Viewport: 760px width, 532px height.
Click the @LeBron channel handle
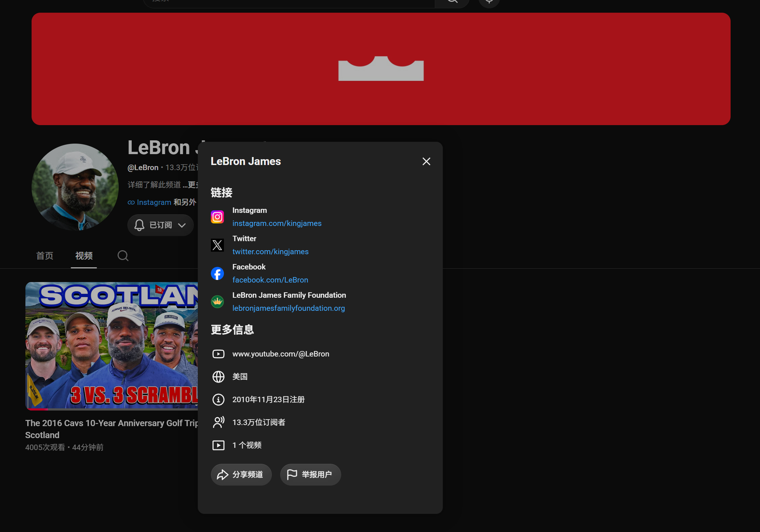tap(143, 168)
